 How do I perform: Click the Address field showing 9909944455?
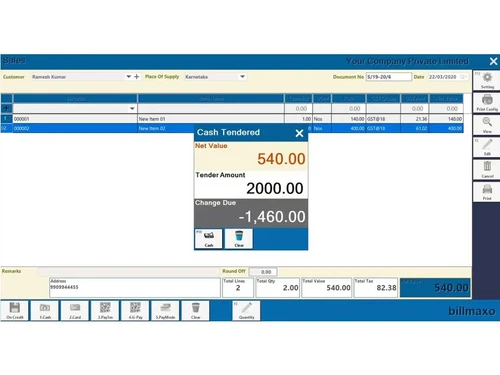click(x=135, y=287)
